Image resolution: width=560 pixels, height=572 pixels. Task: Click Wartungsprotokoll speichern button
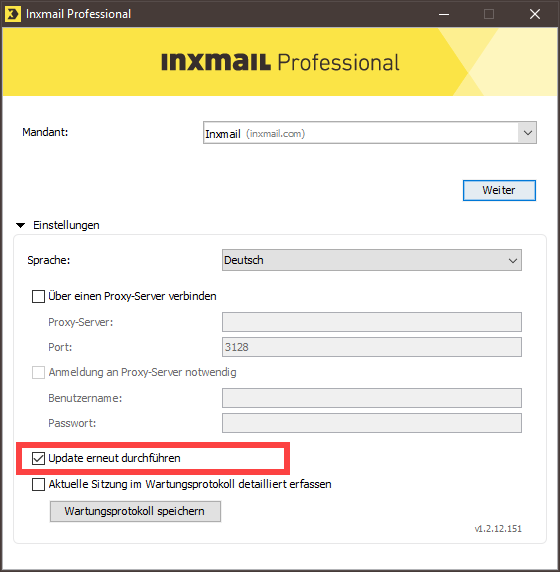tap(135, 511)
